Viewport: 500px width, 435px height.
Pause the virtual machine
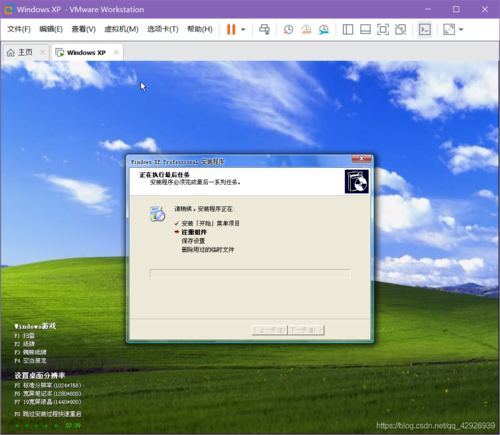pyautogui.click(x=231, y=29)
